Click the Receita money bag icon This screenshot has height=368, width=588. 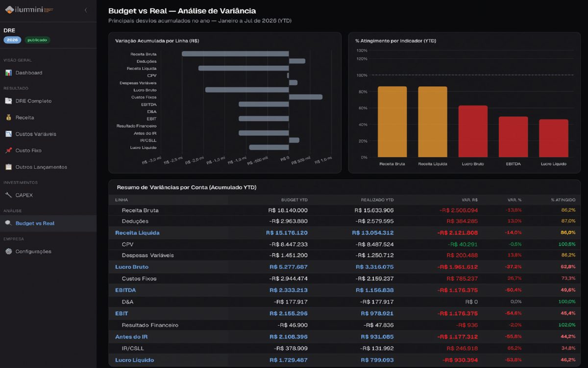tap(8, 118)
